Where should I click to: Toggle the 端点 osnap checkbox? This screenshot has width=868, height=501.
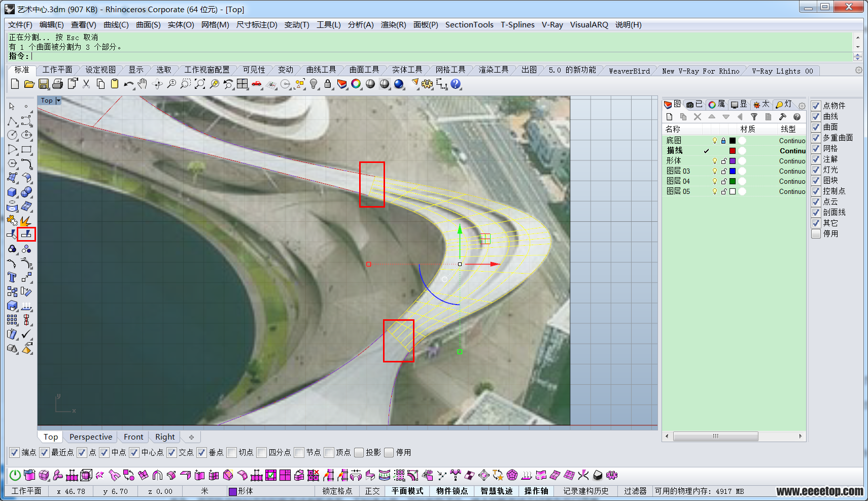click(x=15, y=452)
